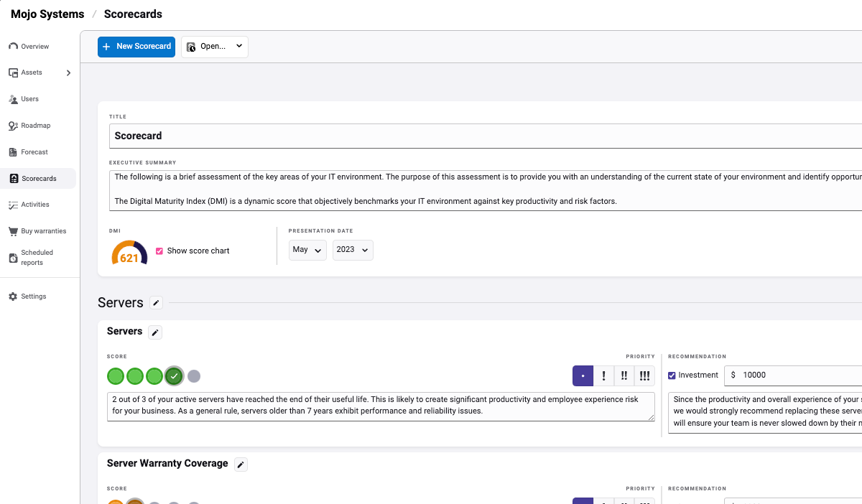Open the year dropdown showing 2023
Image resolution: width=862 pixels, height=504 pixels.
(x=352, y=250)
